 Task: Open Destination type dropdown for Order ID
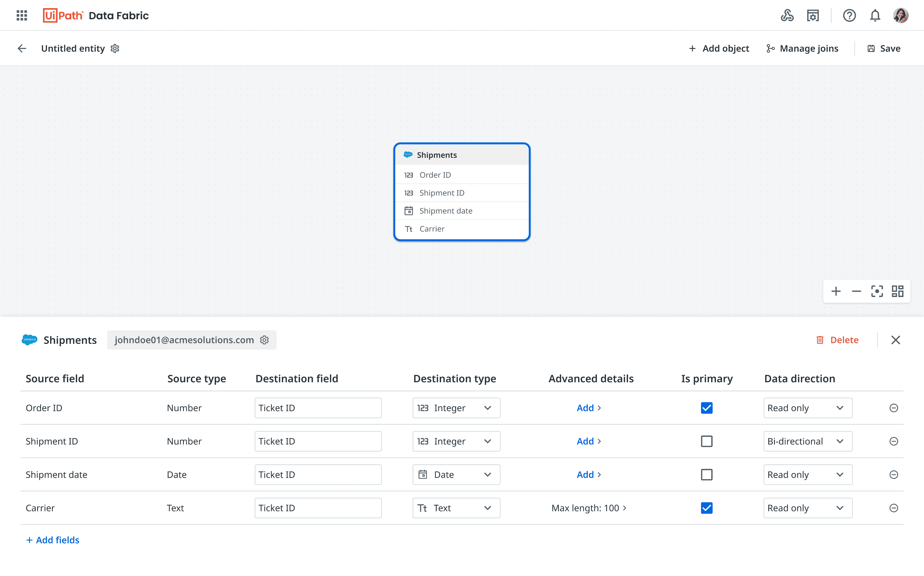[x=456, y=408]
